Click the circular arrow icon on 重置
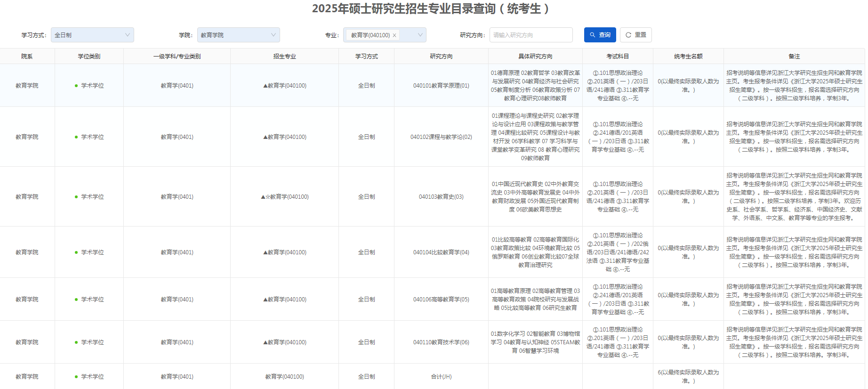868x389 pixels. 628,35
